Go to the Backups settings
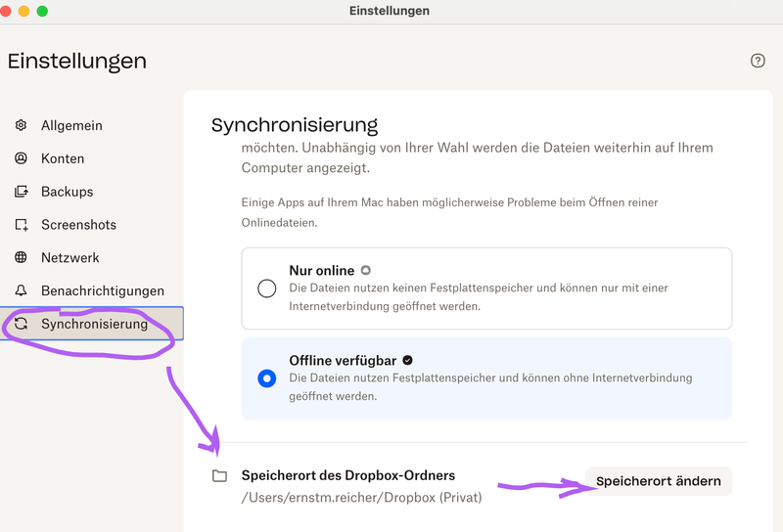The height and width of the screenshot is (532, 783). click(67, 192)
